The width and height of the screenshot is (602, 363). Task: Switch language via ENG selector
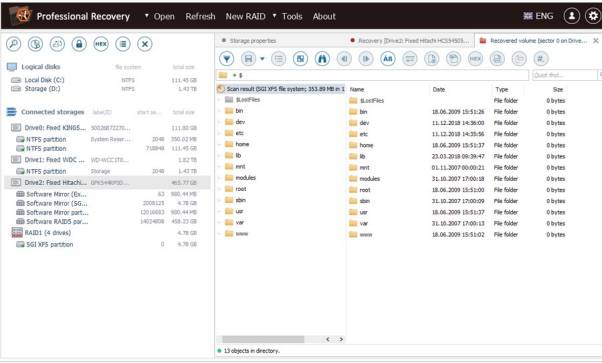[x=538, y=16]
